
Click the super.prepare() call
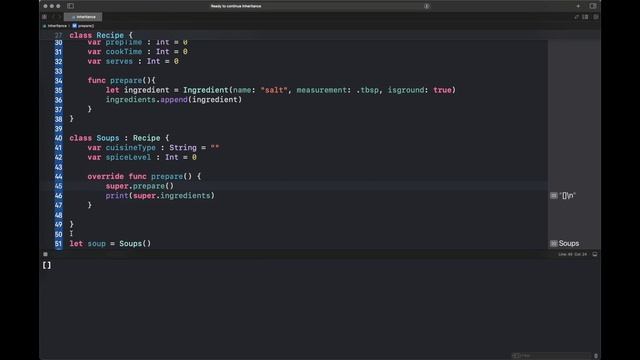140,186
